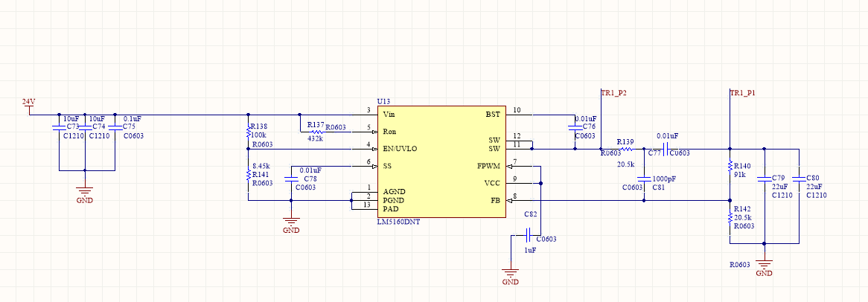Click the 8.45k resistor value
The image size is (868, 302).
pos(261,166)
